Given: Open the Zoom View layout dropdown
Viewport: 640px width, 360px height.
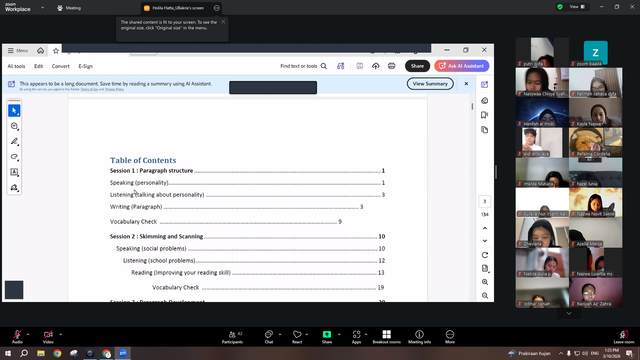Looking at the screenshot, I should click(x=578, y=7).
